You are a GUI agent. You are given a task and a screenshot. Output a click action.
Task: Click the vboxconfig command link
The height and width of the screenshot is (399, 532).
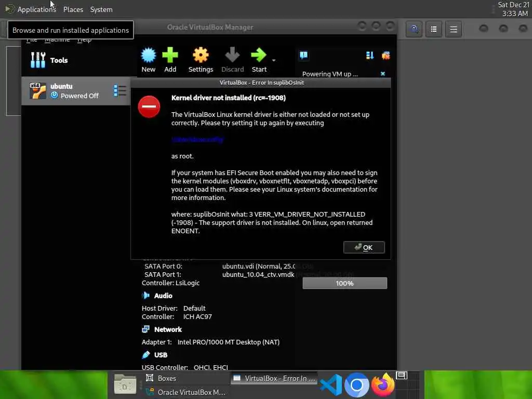[x=197, y=139]
